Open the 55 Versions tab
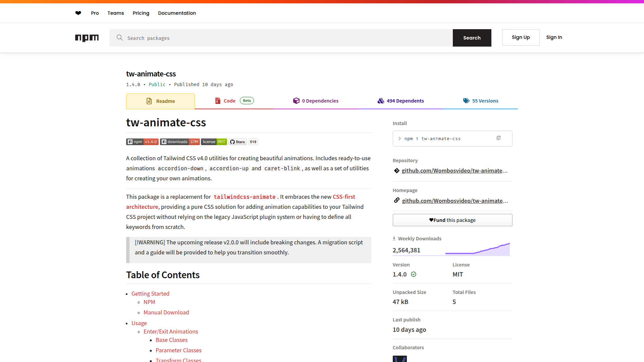Viewport: 644px width, 362px height. coord(481,101)
